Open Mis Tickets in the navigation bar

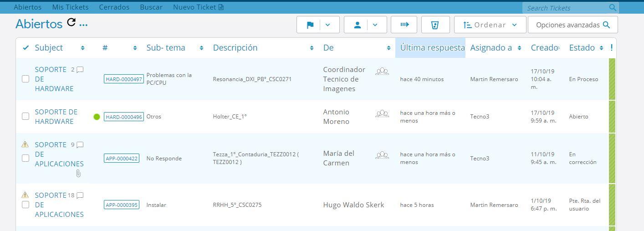(x=70, y=7)
